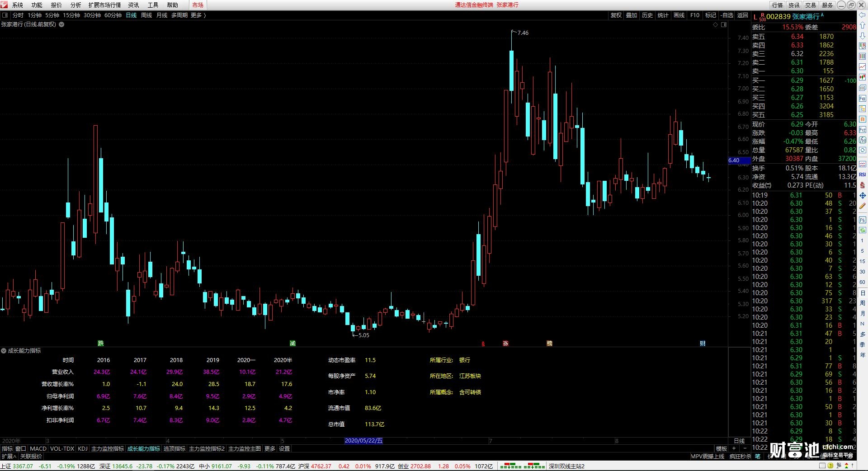Image resolution: width=868 pixels, height=471 pixels.
Task: Click the 资讯 button next to 行情
Action: [794, 5]
